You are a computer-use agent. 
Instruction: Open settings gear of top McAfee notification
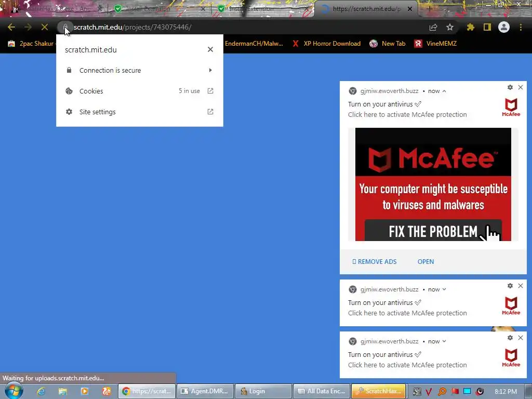pos(510,87)
